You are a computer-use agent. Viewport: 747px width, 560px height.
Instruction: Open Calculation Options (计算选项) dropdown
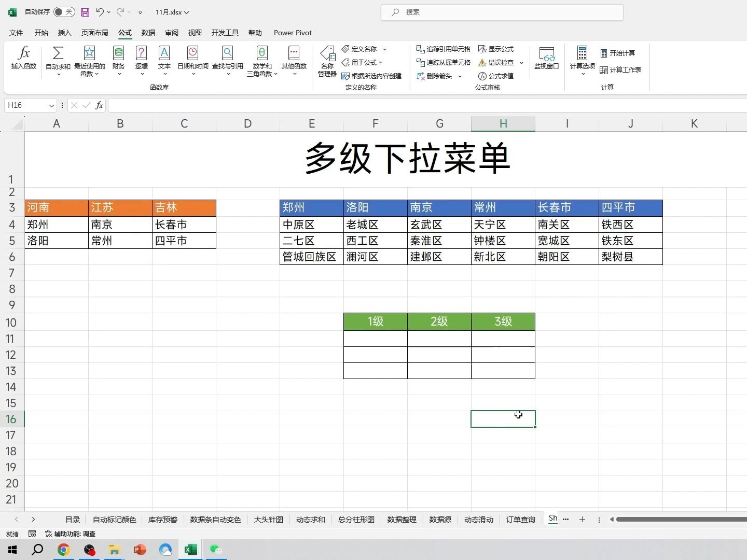583,61
